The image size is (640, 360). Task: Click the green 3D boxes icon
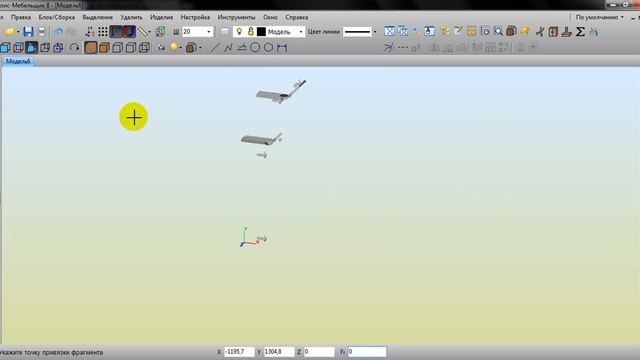[x=160, y=31]
